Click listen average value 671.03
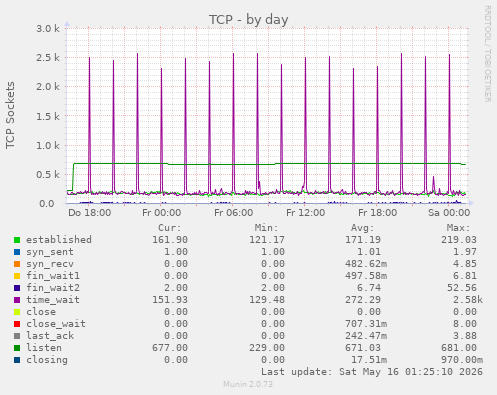The height and width of the screenshot is (395, 497). pos(363,348)
